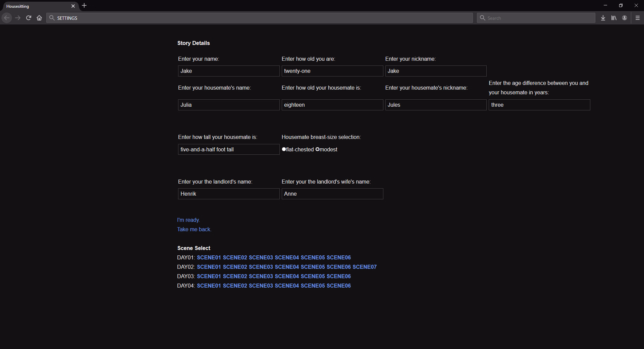Select the landlord name field showing Henrik
The height and width of the screenshot is (349, 644).
[x=228, y=194]
